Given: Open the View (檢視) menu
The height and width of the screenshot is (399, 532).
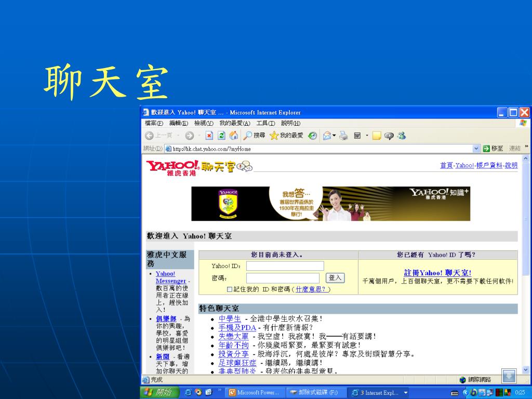Looking at the screenshot, I should click(x=204, y=123).
